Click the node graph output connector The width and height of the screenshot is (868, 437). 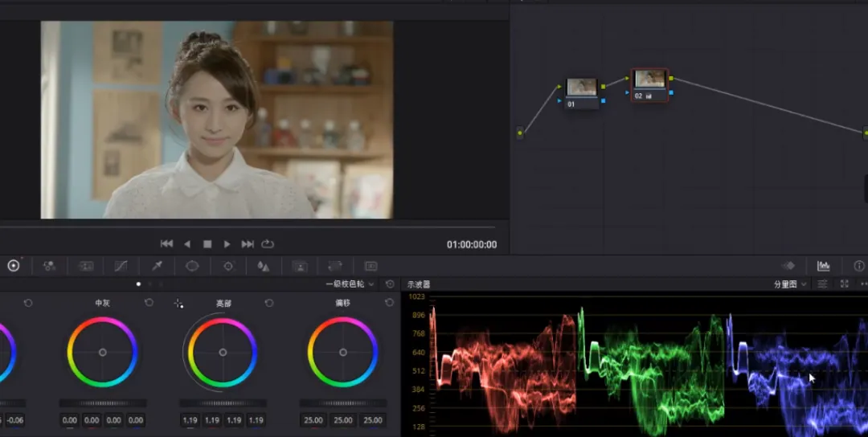866,133
